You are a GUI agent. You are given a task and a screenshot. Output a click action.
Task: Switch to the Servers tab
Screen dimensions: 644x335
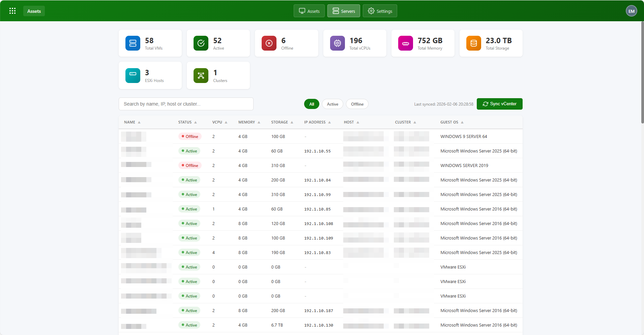click(x=344, y=11)
